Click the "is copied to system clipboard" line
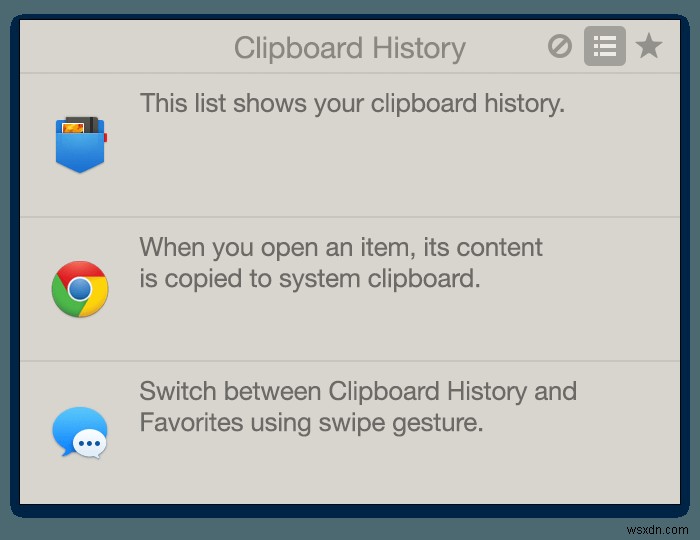Viewport: 700px width, 540px height. point(310,279)
